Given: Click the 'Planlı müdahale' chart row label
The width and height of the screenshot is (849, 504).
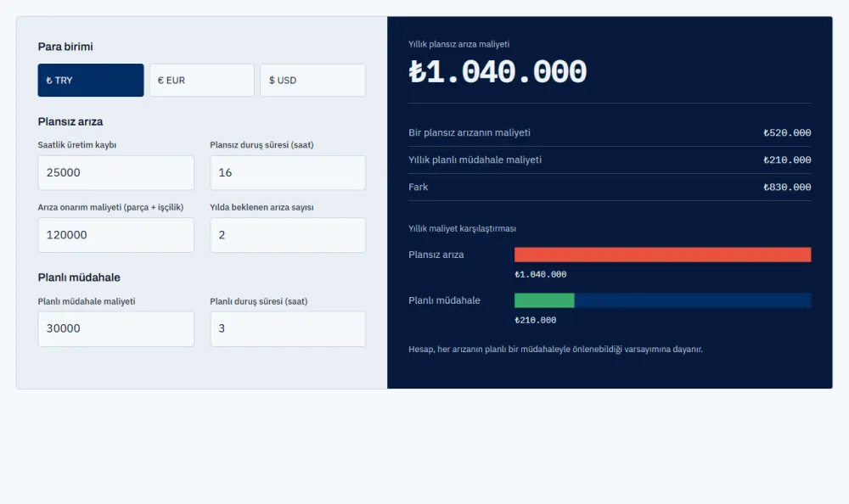Looking at the screenshot, I should point(445,300).
